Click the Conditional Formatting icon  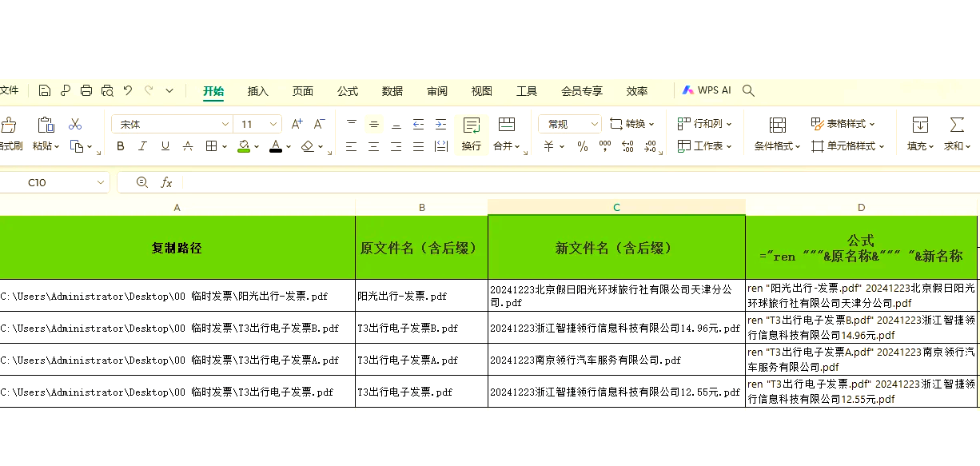point(778,125)
